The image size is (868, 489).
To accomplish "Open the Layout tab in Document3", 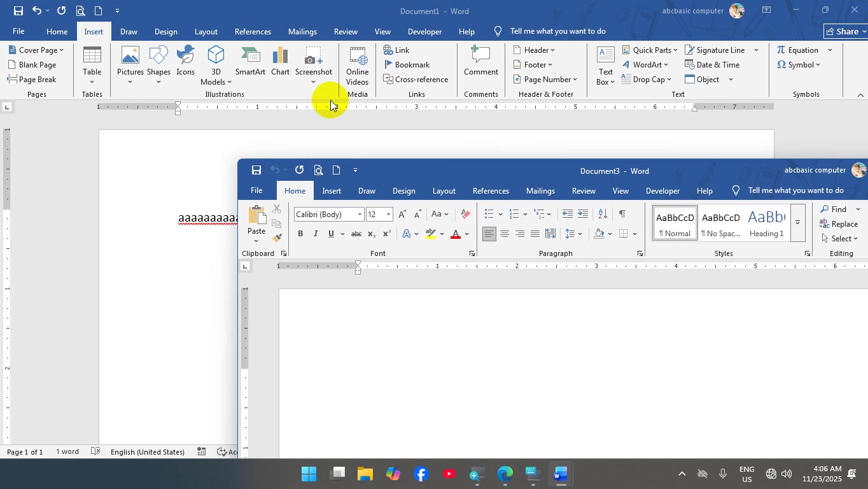I will tap(444, 191).
